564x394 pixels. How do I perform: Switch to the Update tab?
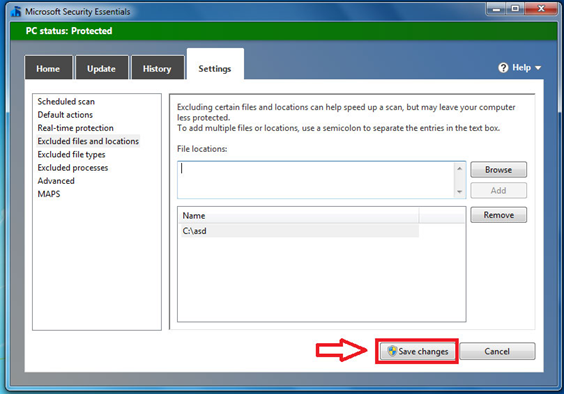coord(101,68)
